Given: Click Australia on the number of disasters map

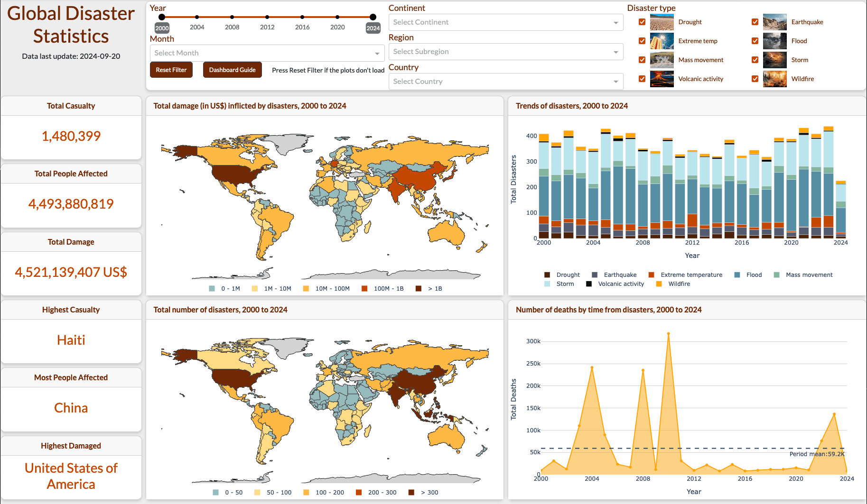Looking at the screenshot, I should [447, 437].
